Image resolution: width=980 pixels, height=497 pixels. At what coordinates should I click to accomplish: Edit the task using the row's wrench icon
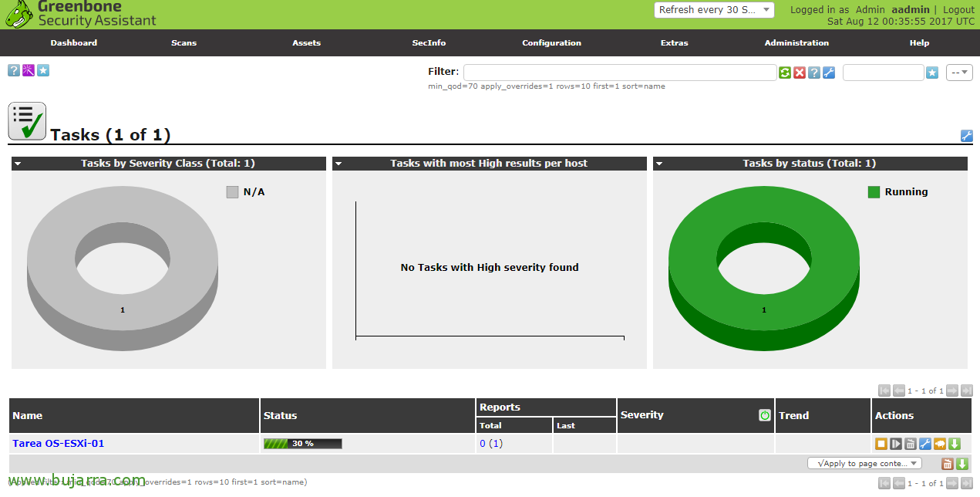[x=924, y=444]
